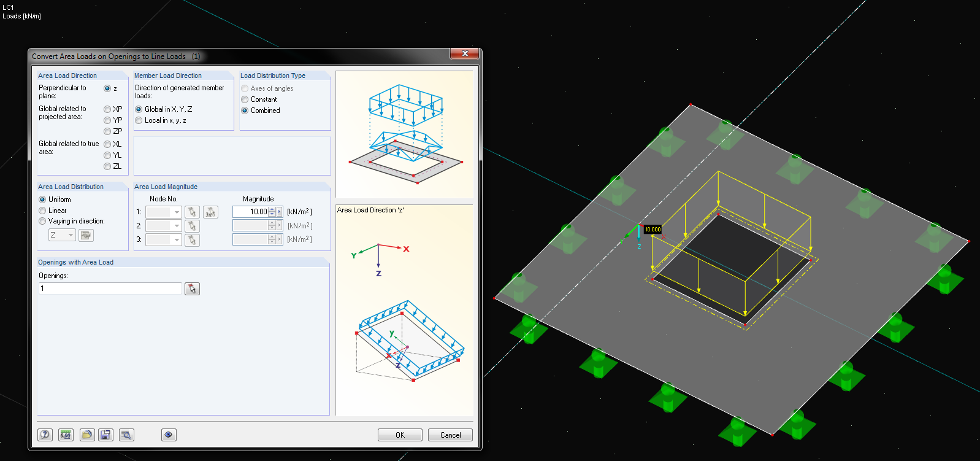980x461 pixels.
Task: Open the details search list icon
Action: pos(126,435)
